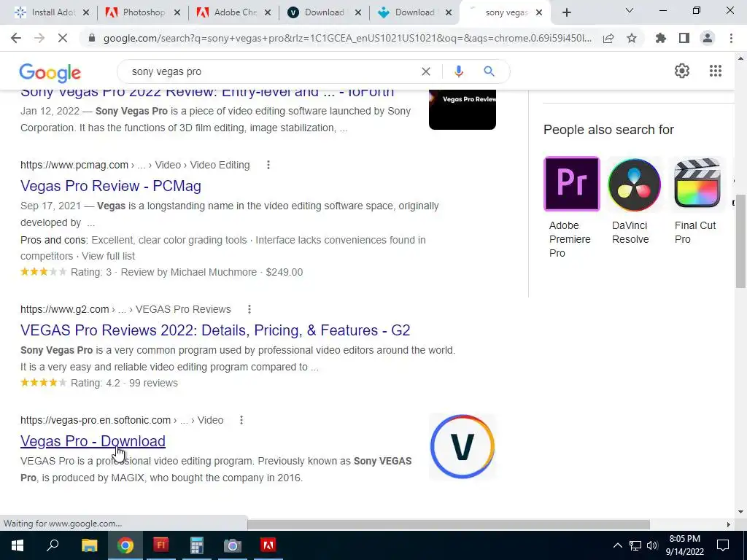
Task: Close the sony vegas tab
Action: pos(539,13)
